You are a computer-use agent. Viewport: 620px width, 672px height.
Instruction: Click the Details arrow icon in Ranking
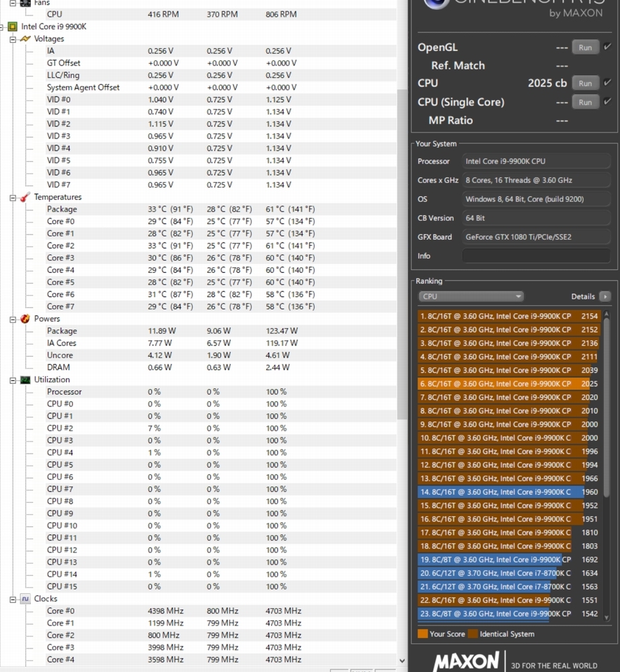605,296
